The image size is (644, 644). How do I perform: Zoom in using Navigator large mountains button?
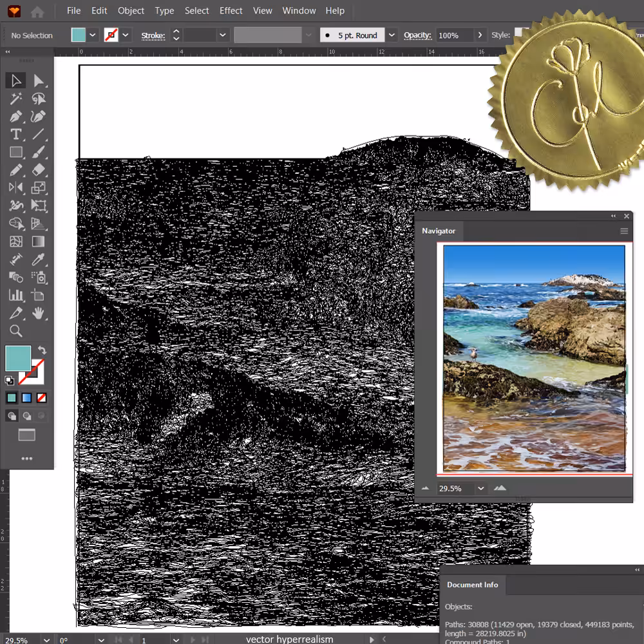pyautogui.click(x=500, y=488)
